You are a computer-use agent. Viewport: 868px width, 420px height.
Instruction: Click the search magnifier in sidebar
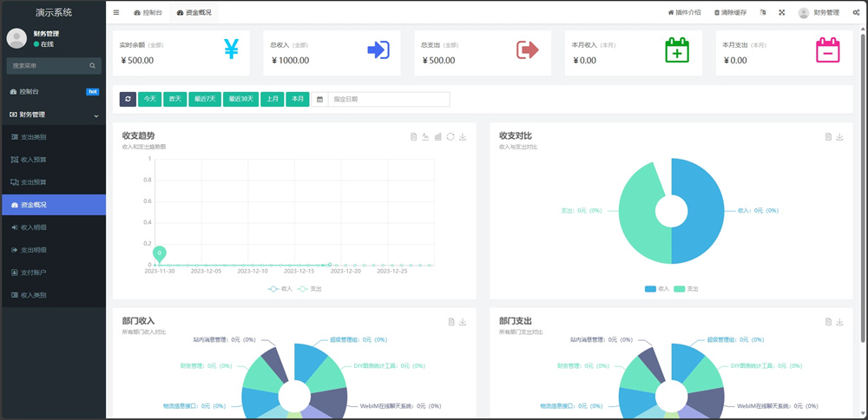93,66
